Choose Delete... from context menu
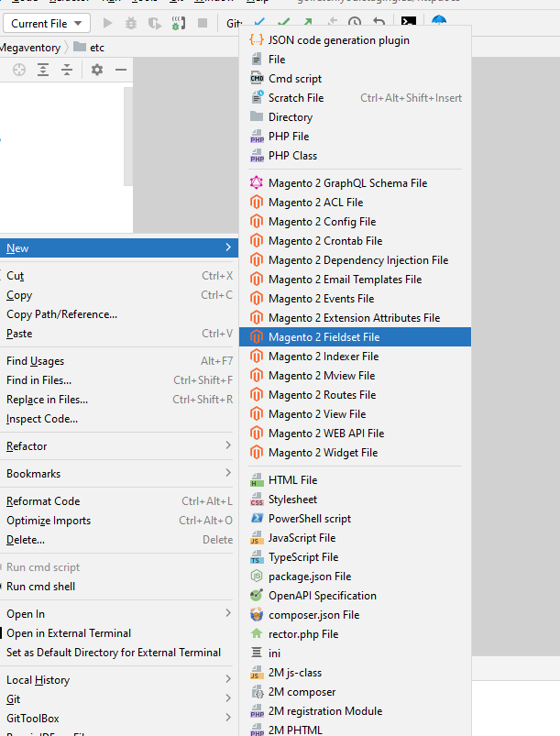Image resolution: width=560 pixels, height=736 pixels. 119,540
